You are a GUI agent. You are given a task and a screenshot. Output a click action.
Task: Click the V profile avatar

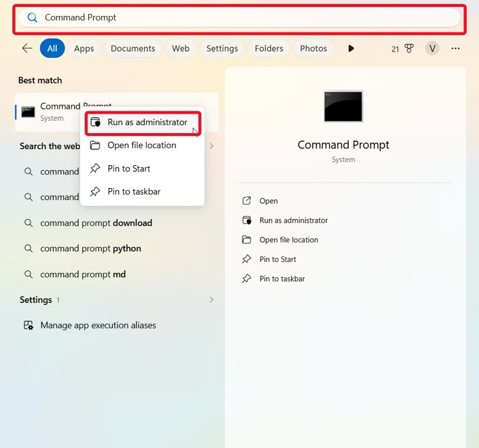pyautogui.click(x=432, y=48)
